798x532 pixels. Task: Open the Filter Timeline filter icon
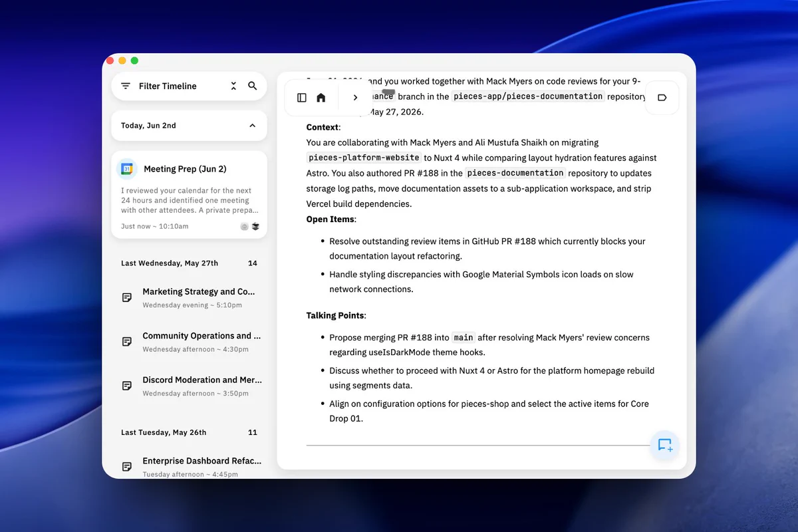click(126, 86)
